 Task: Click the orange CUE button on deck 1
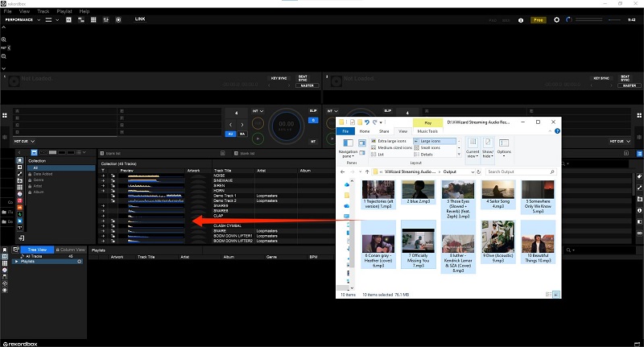[x=258, y=123]
